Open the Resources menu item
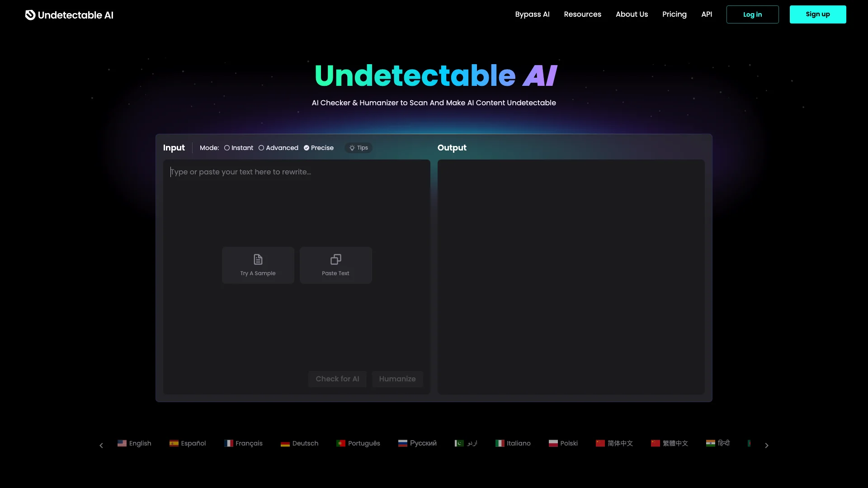Viewport: 868px width, 488px height. tap(582, 14)
